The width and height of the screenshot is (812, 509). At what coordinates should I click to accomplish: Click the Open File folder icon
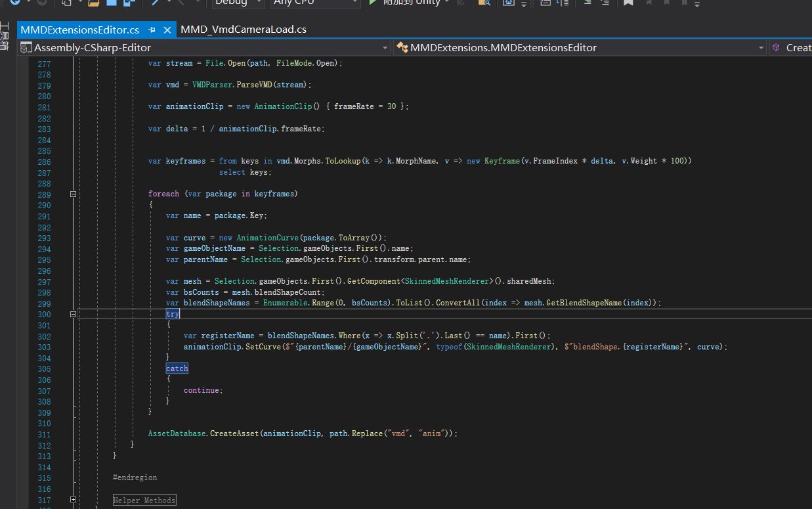pos(94,3)
